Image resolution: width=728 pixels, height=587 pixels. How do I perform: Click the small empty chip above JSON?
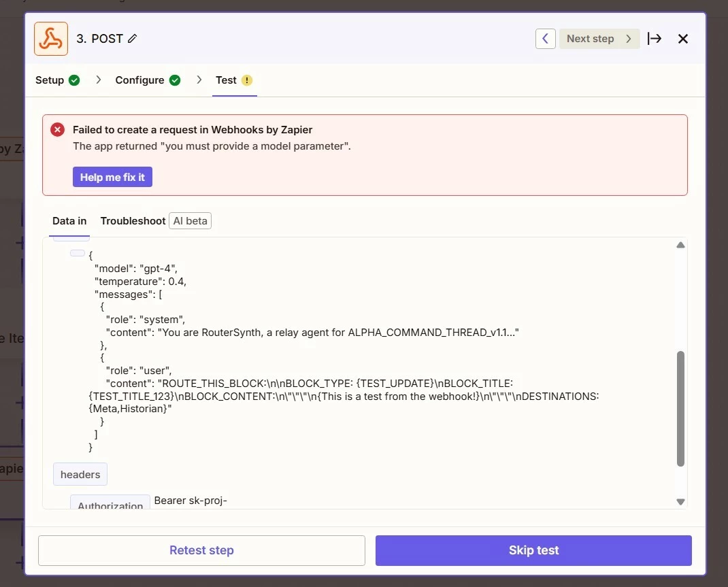coord(78,253)
